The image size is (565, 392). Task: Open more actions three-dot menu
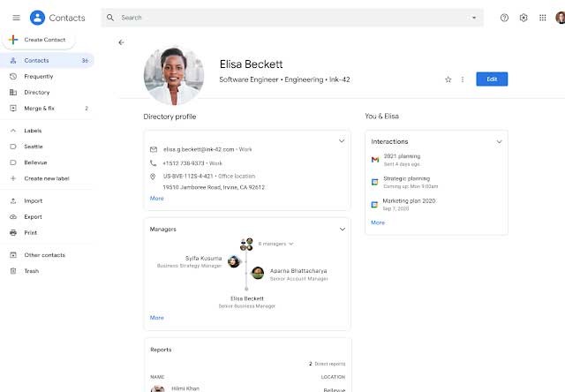click(463, 79)
